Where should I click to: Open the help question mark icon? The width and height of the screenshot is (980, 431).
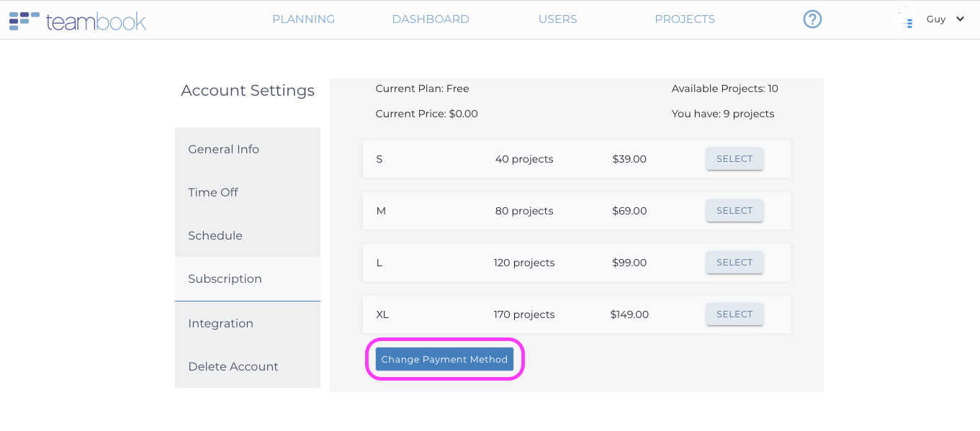(x=812, y=19)
